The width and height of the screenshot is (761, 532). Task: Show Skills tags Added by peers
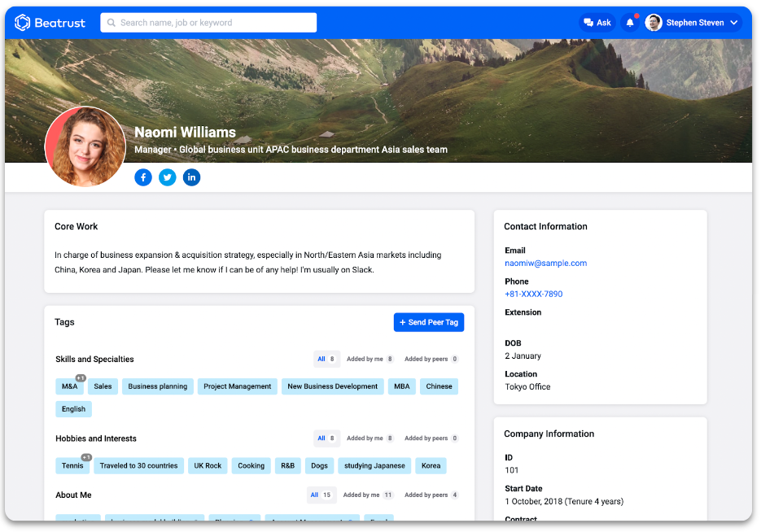pyautogui.click(x=431, y=360)
